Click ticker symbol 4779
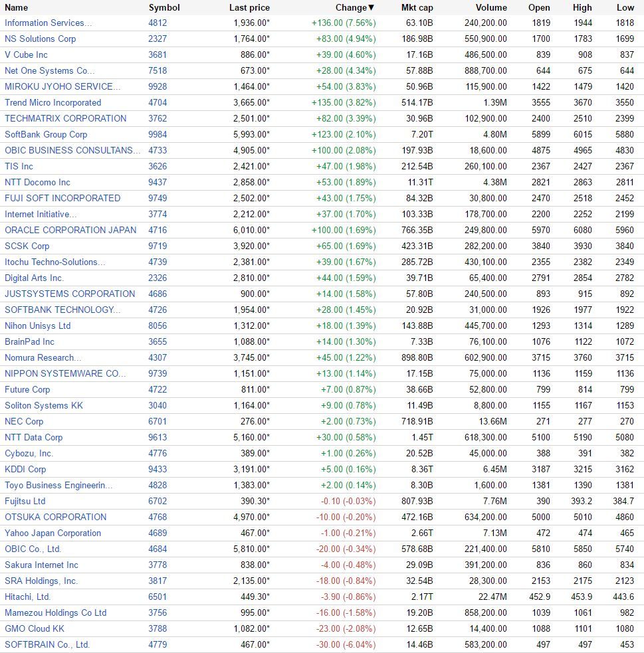644x653 pixels. click(158, 644)
